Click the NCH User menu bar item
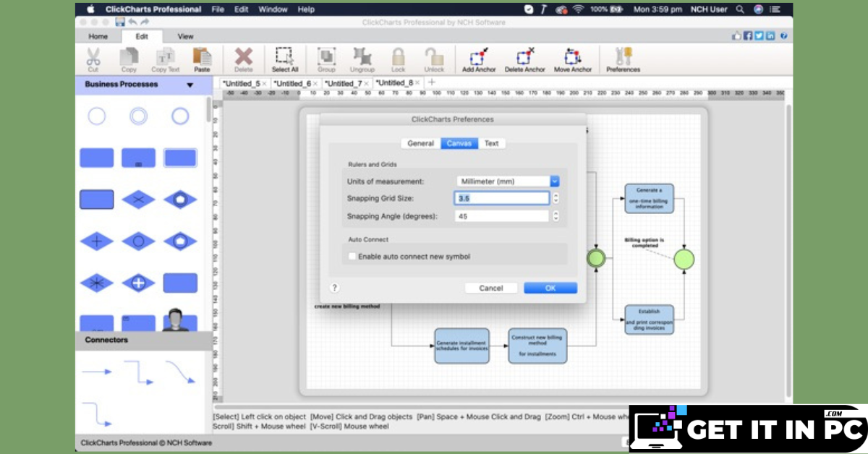The height and width of the screenshot is (454, 868). [x=709, y=9]
